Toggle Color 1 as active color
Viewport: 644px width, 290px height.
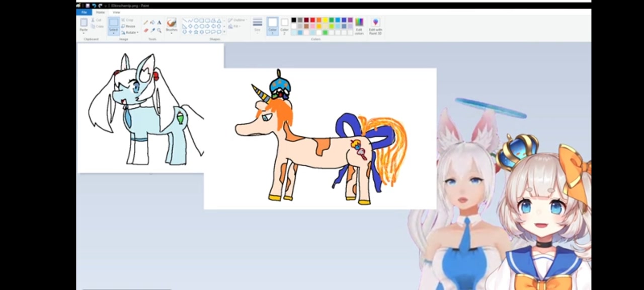[x=272, y=25]
